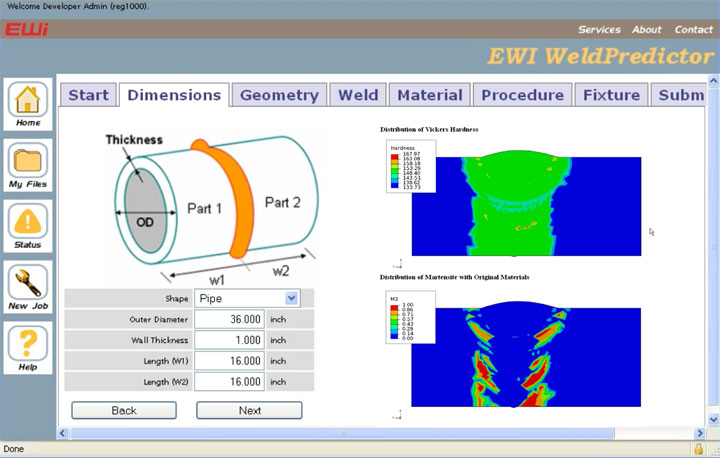Image resolution: width=720 pixels, height=458 pixels.
Task: Click the 'Length (W2)' label
Action: pyautogui.click(x=166, y=382)
